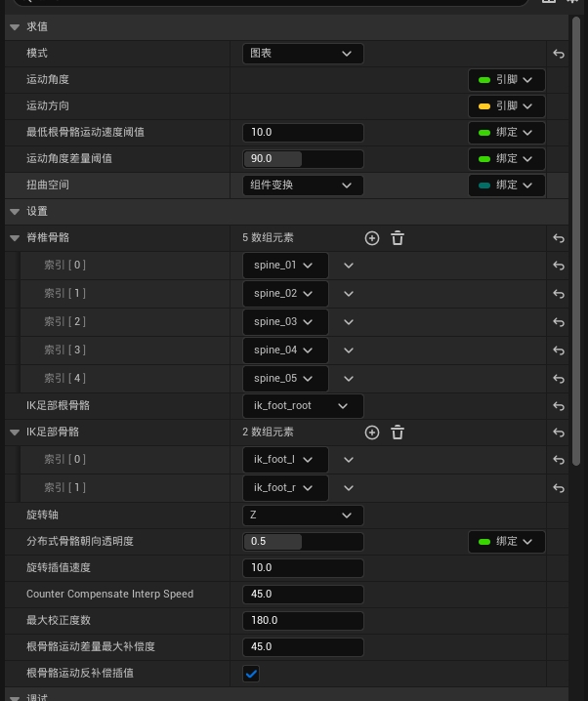Open the 模式 dropdown showing 图表
The width and height of the screenshot is (588, 701).
[x=303, y=53]
